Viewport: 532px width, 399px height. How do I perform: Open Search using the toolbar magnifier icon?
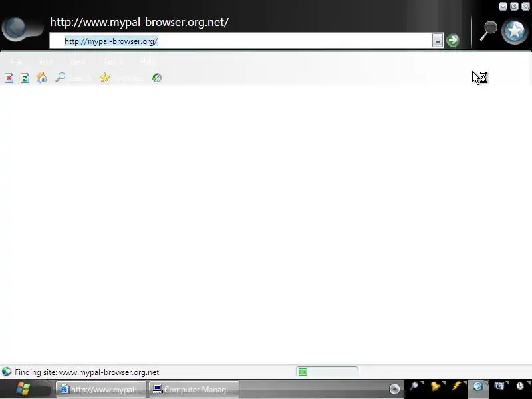[60, 78]
